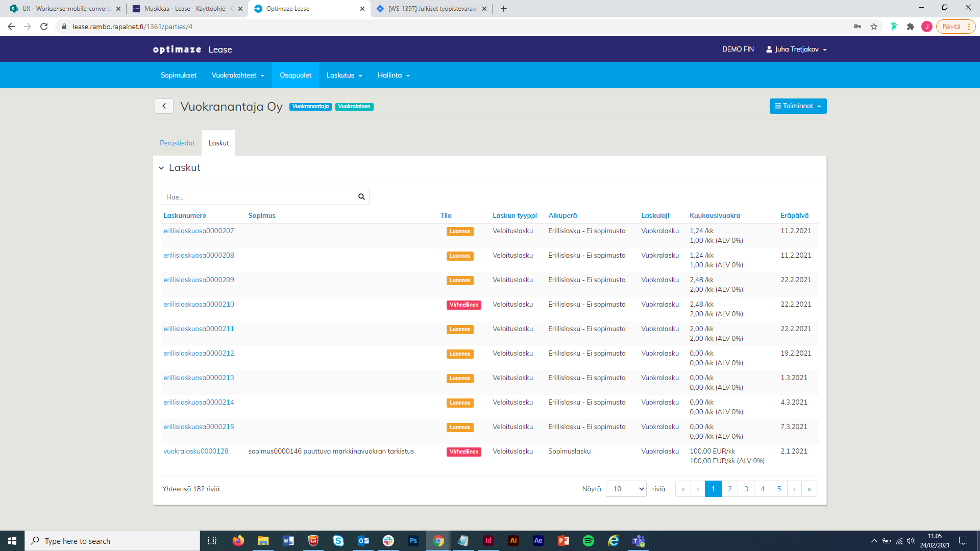
Task: Click the password key icon in address bar
Action: [857, 27]
